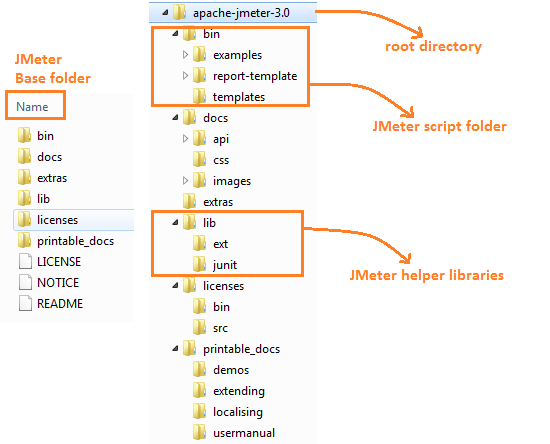Collapse the apache-jmeter-3.0 root node arrow
This screenshot has height=444, width=550.
(165, 13)
